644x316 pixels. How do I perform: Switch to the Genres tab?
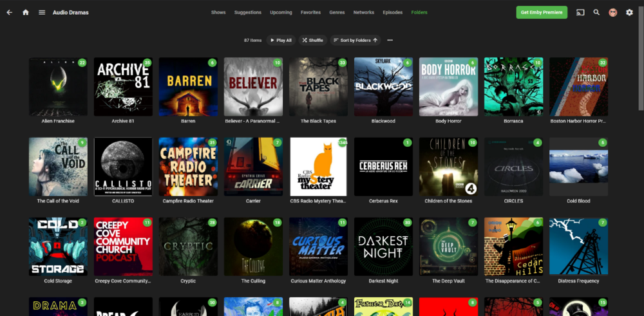pyautogui.click(x=337, y=12)
